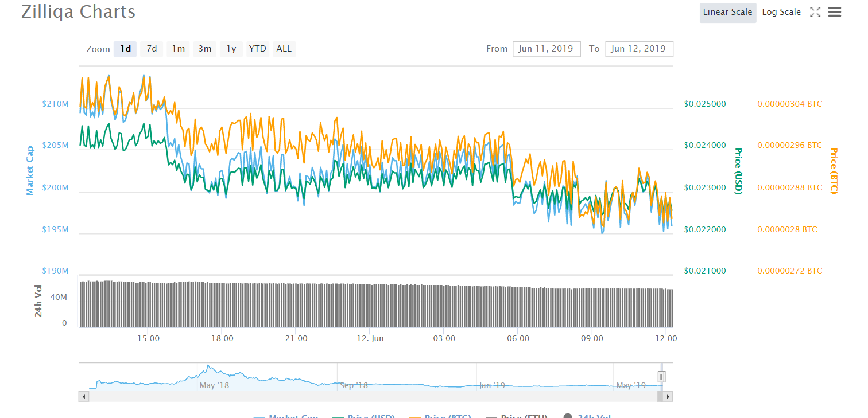The width and height of the screenshot is (868, 418).
Task: Click the 12:00 time axis label
Action: click(x=666, y=338)
